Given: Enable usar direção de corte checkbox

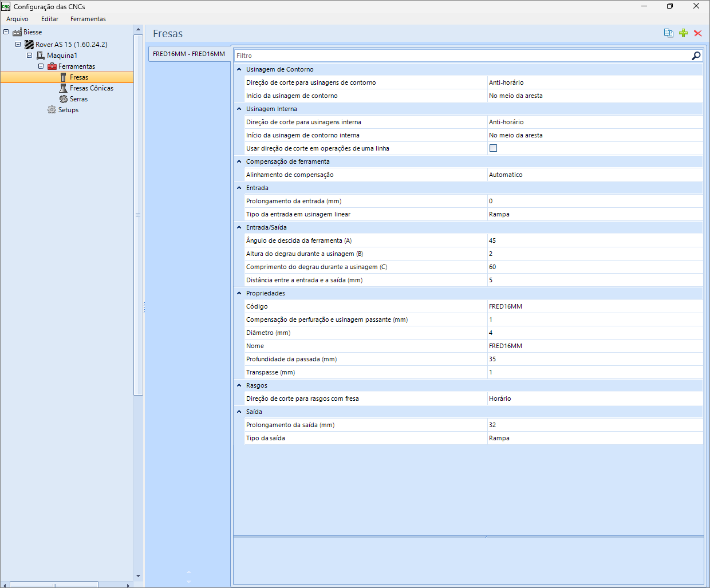Looking at the screenshot, I should tap(493, 148).
